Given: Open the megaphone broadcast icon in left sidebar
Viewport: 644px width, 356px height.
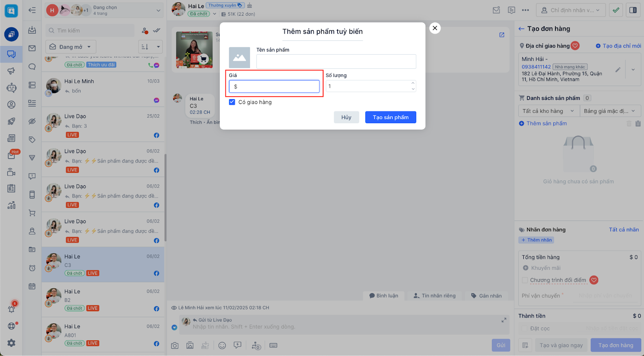Looking at the screenshot, I should click(x=11, y=71).
